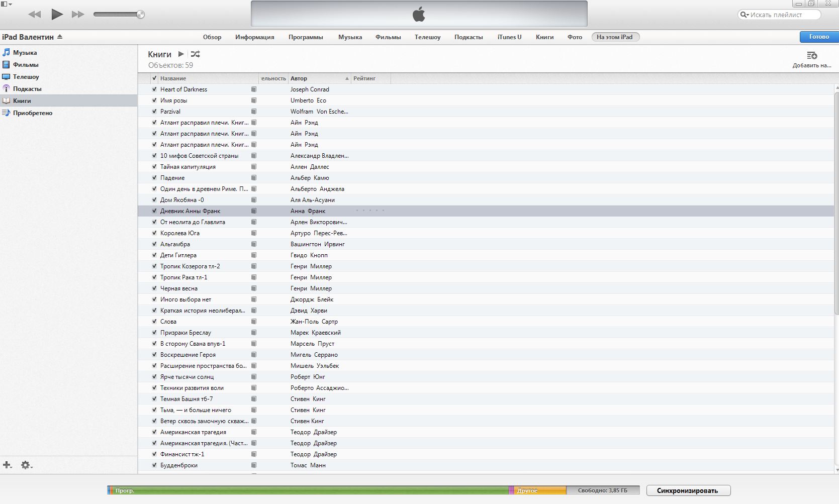Open the Информация tab
The width and height of the screenshot is (839, 504).
coord(255,37)
